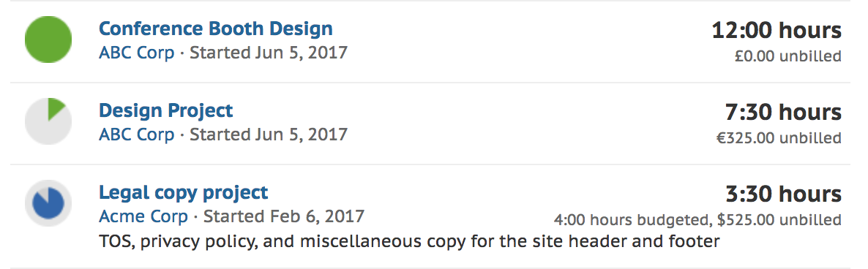Screen dimensions: 868x269
Task: Click ABC Corp under Conference Booth Design
Action: [x=137, y=53]
